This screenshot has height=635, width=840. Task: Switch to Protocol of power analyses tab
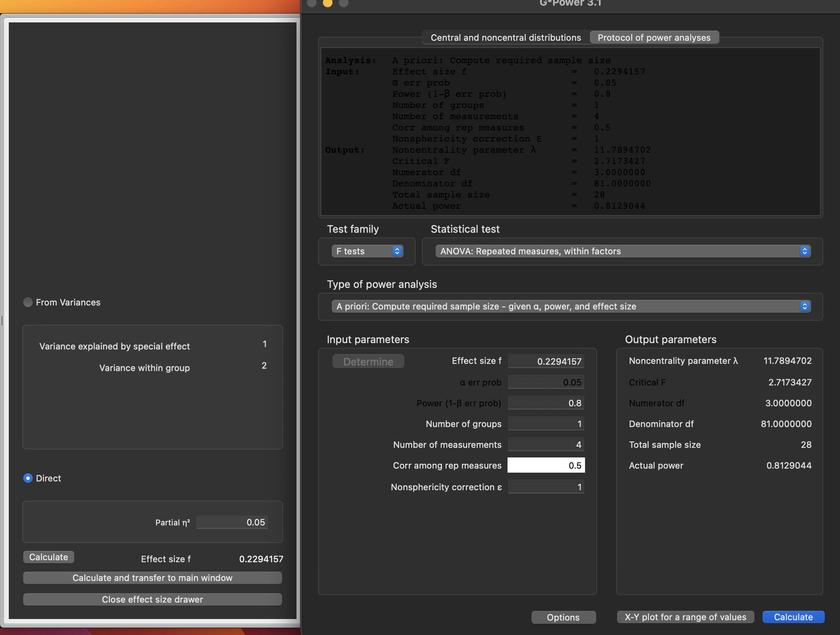pos(654,38)
